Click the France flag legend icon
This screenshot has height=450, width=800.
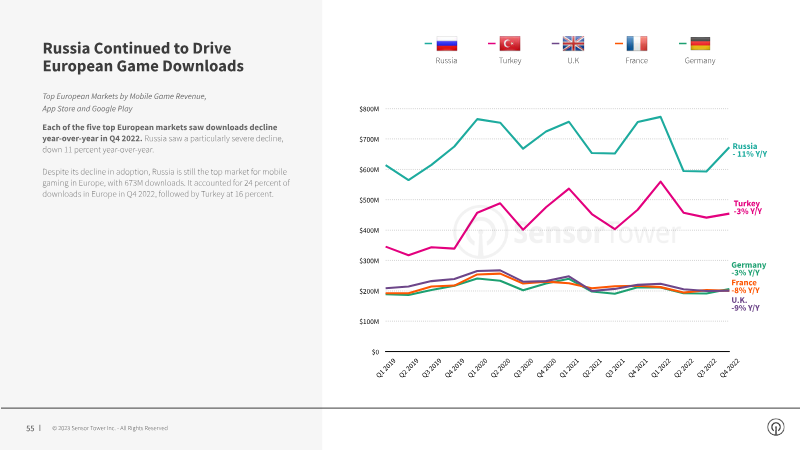click(636, 44)
